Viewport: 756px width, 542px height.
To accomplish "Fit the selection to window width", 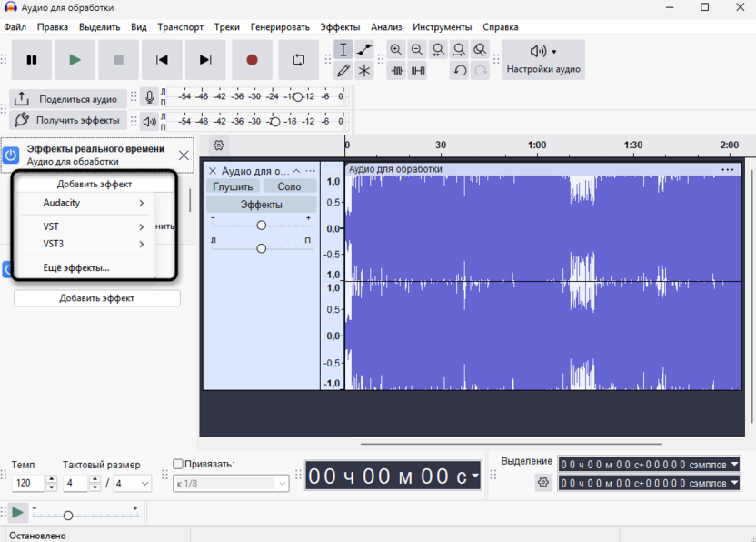I will 438,50.
